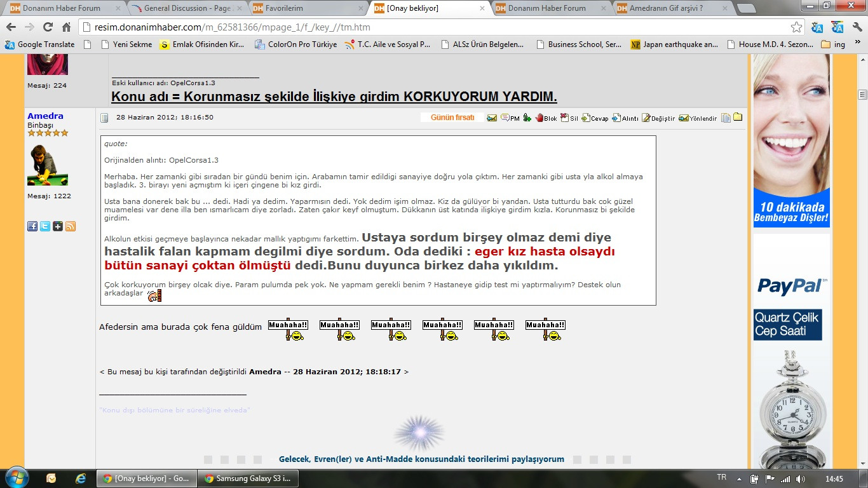Open ColorOn Pro Türkiye bookmark

click(x=295, y=44)
